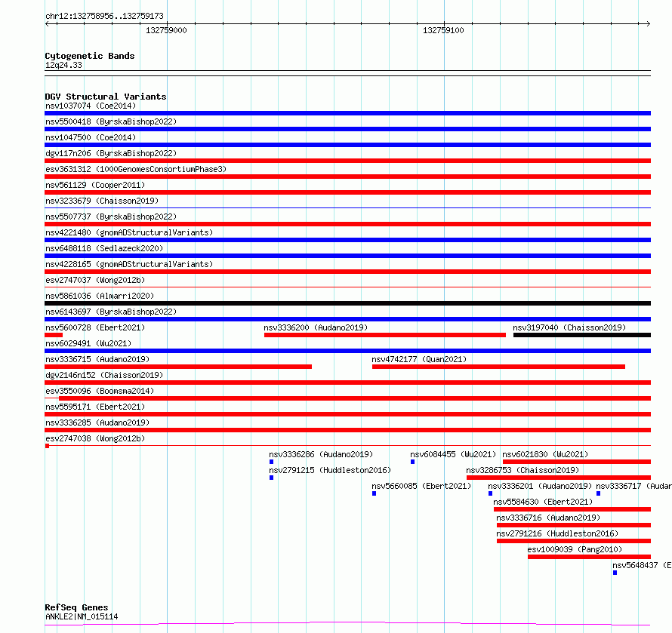Click short red bar under nsv5600728
672x633 pixels.
[x=54, y=335]
